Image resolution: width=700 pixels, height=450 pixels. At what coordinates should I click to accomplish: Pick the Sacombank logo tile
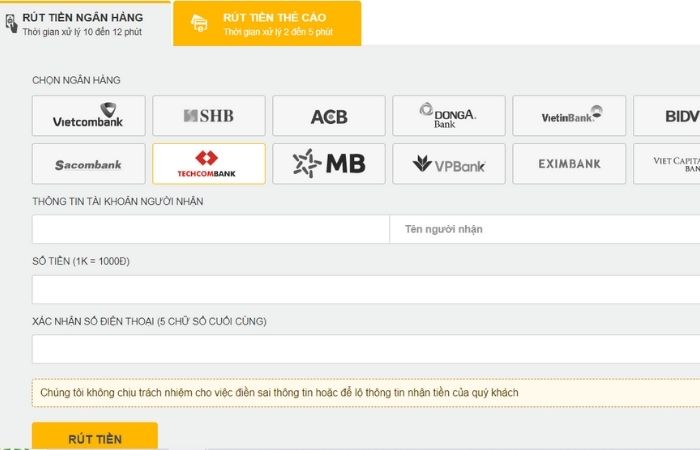coord(89,164)
